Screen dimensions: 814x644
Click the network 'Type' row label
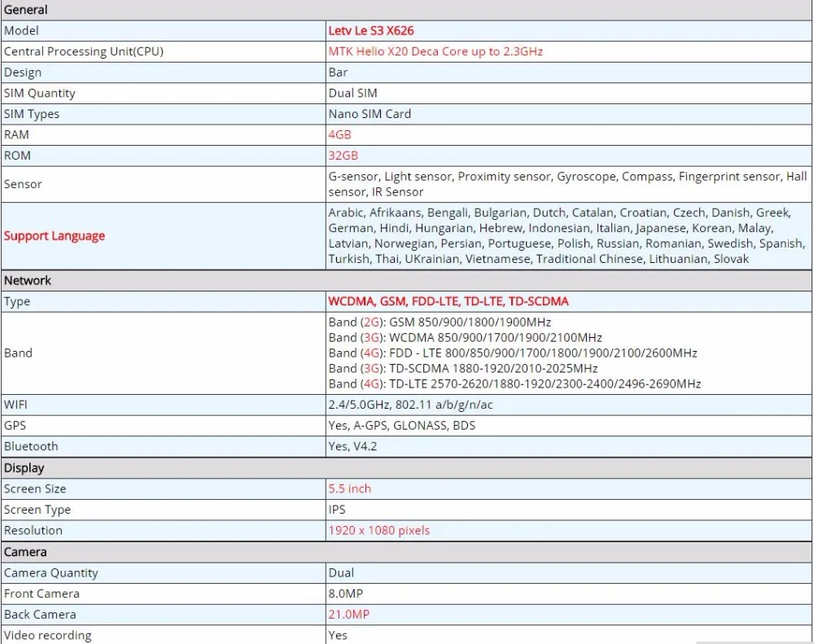pyautogui.click(x=17, y=301)
